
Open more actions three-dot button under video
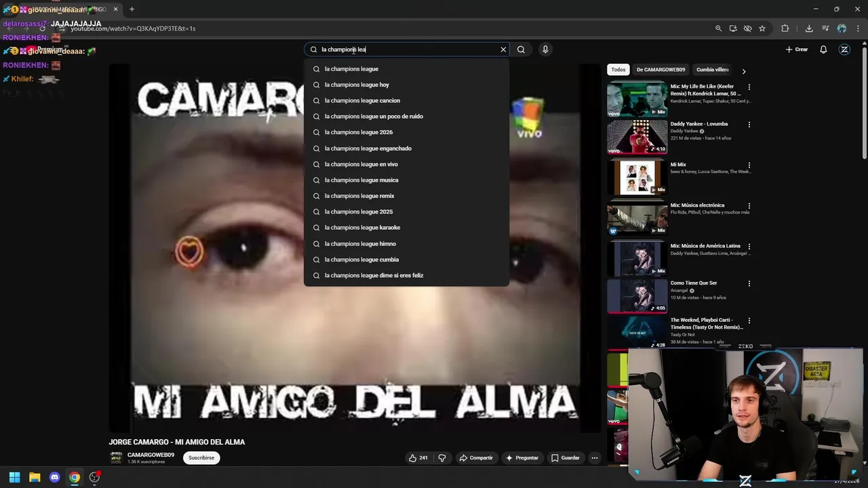pos(595,458)
